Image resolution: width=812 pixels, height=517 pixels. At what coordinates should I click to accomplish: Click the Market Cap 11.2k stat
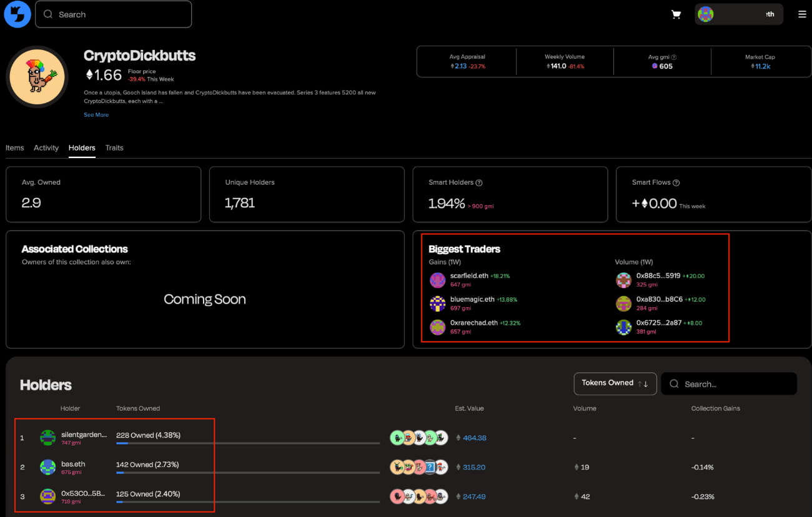point(760,62)
